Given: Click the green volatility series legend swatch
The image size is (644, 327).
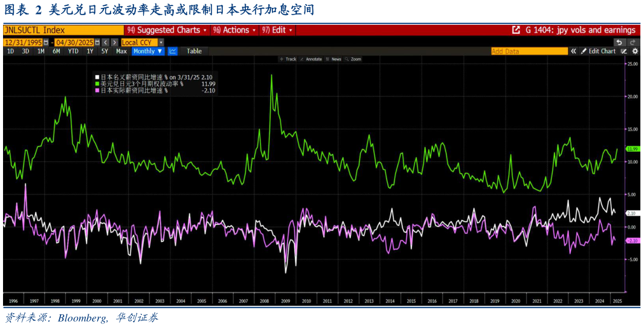Looking at the screenshot, I should (x=97, y=84).
